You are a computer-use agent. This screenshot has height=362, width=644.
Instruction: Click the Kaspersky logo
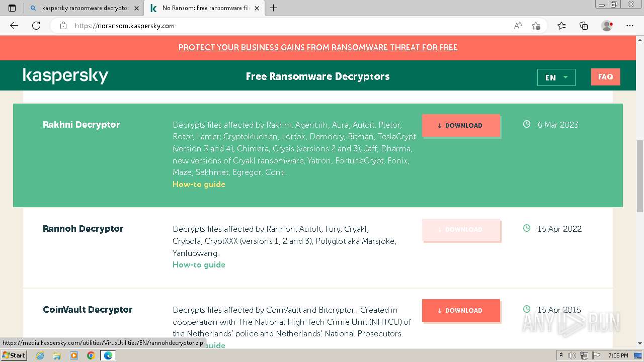[x=66, y=76]
